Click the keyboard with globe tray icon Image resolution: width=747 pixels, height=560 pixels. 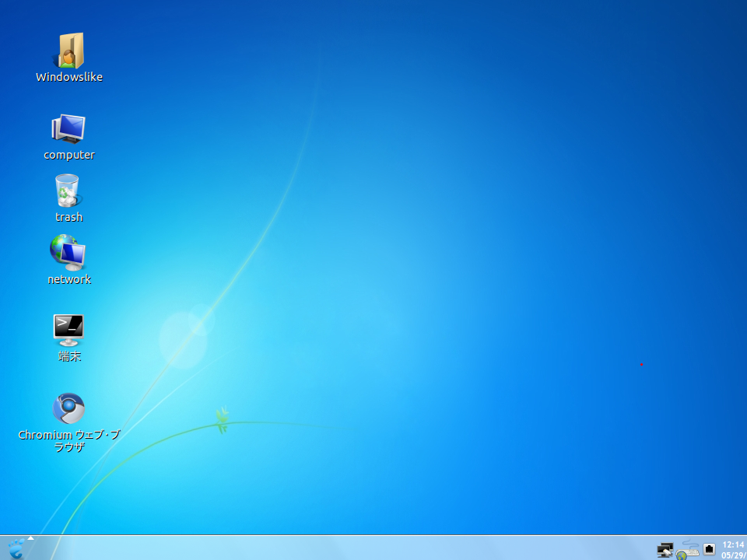(687, 550)
